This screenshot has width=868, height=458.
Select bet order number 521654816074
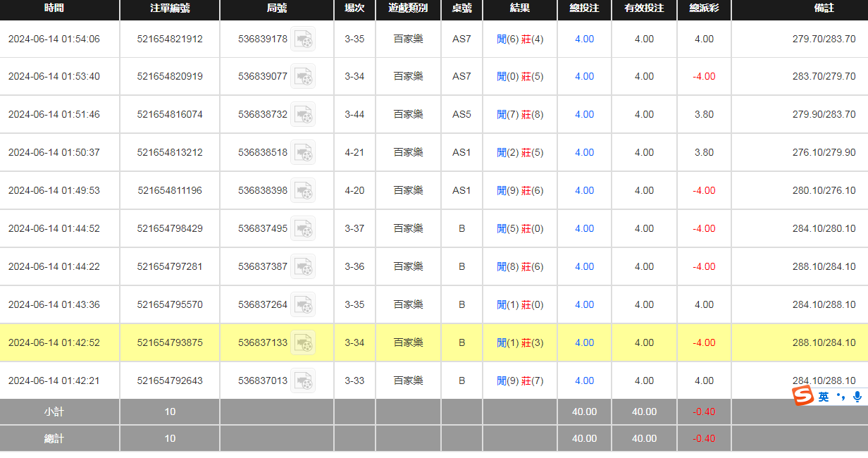pos(170,115)
